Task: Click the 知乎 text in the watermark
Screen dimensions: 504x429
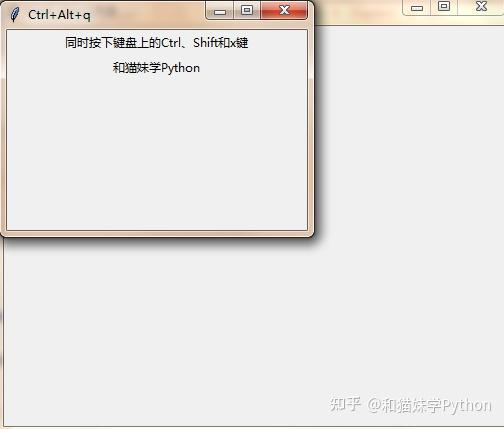Action: pos(345,405)
